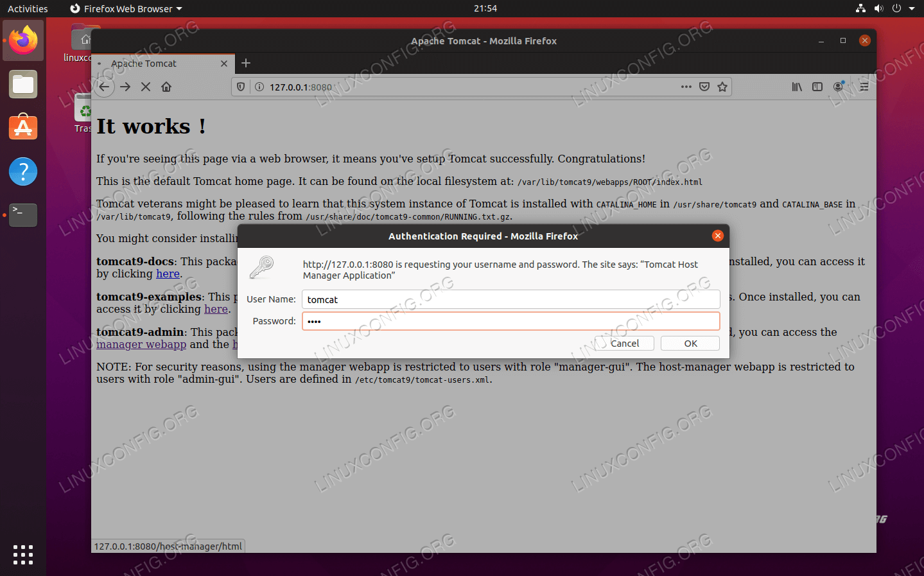
Task: Save page to Pocket icon
Action: (704, 87)
